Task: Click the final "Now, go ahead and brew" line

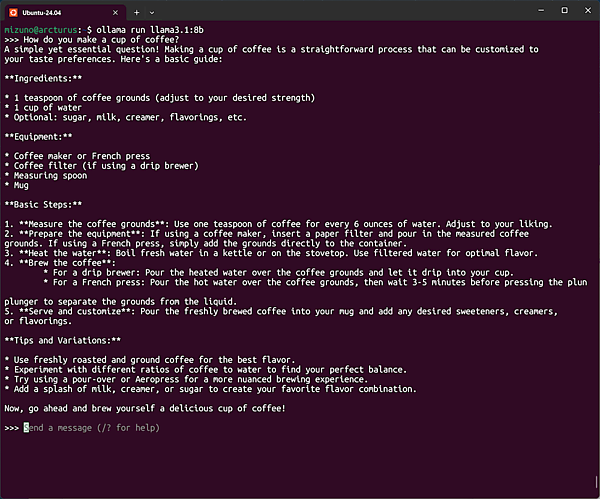Action: coord(145,408)
